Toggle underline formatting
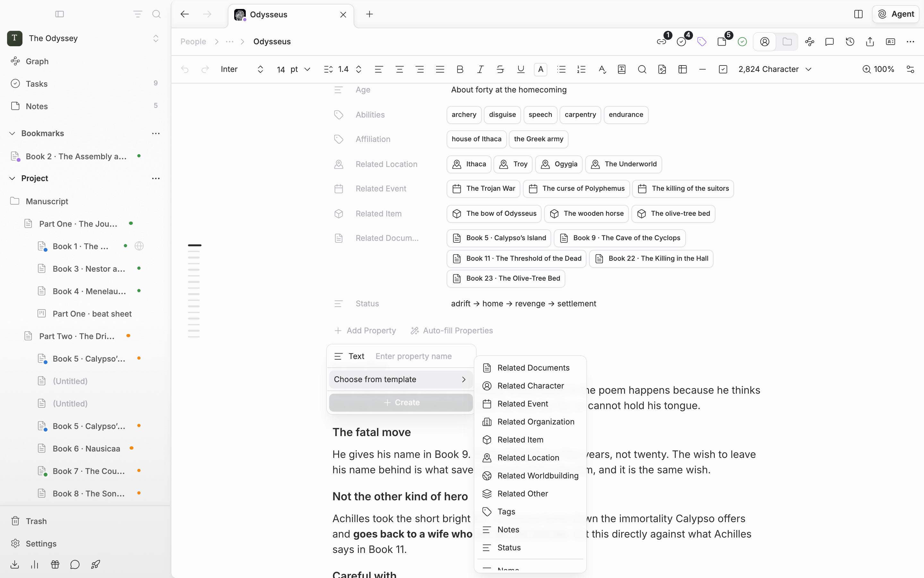The width and height of the screenshot is (924, 578). pos(521,69)
